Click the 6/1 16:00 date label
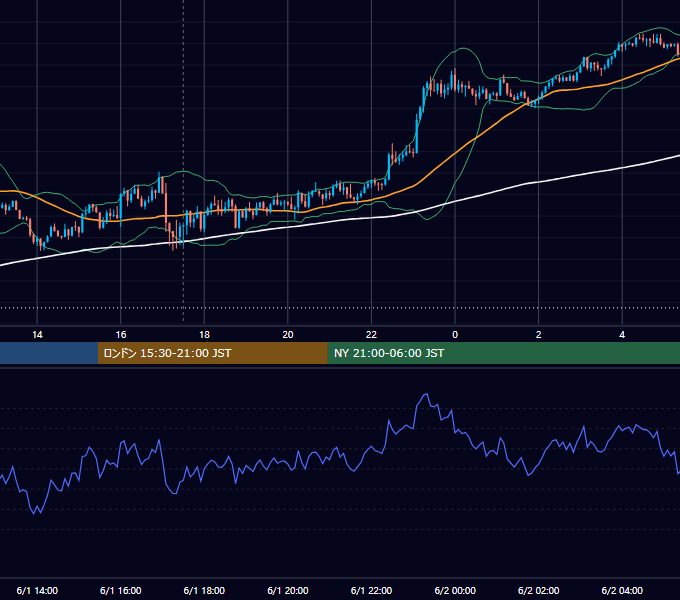The height and width of the screenshot is (600, 680). pyautogui.click(x=121, y=590)
